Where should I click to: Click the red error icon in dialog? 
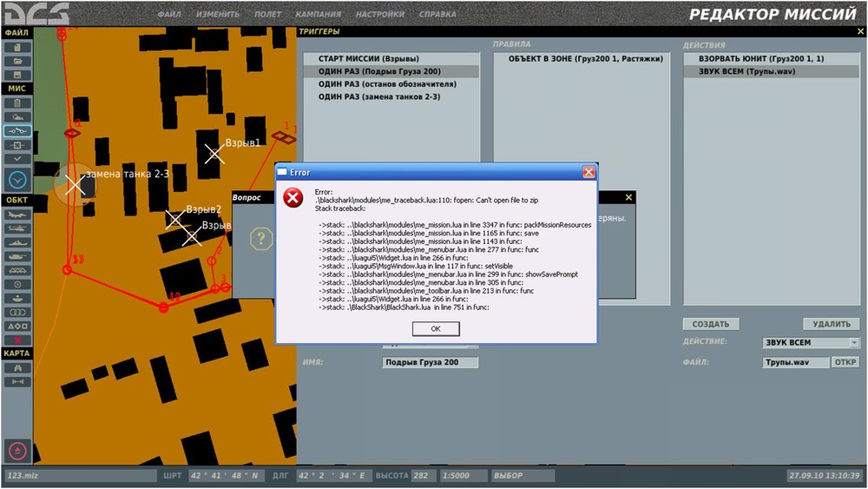pyautogui.click(x=293, y=198)
